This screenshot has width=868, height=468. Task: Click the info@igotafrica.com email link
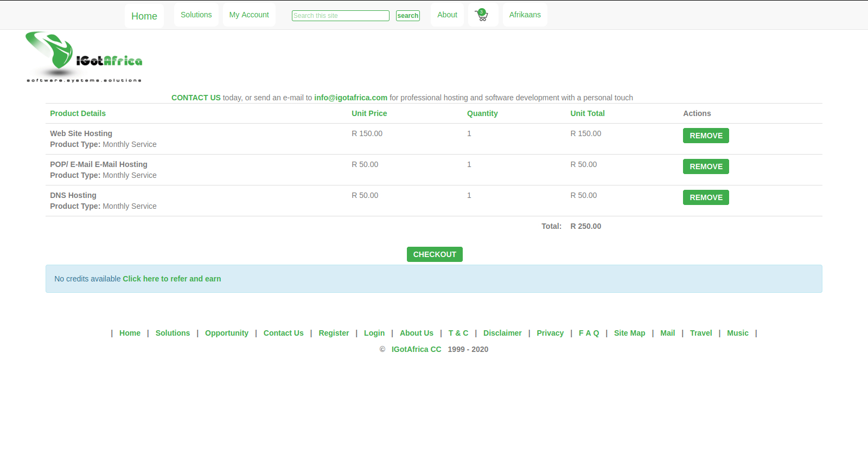pyautogui.click(x=350, y=98)
